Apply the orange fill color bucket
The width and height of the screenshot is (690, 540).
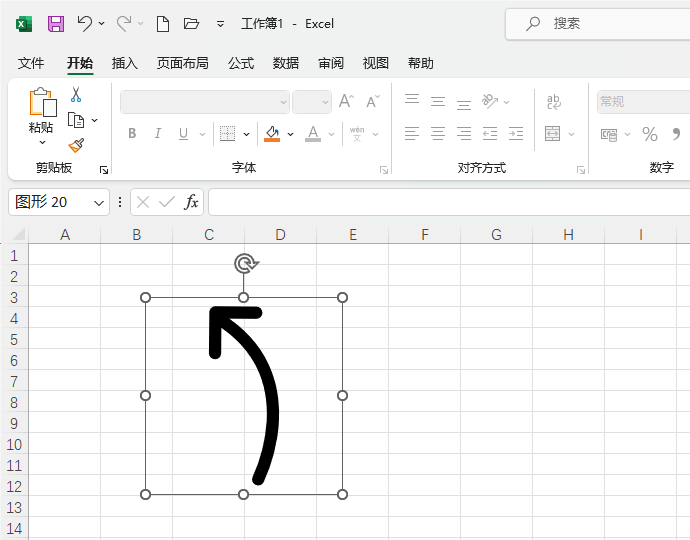tap(272, 133)
